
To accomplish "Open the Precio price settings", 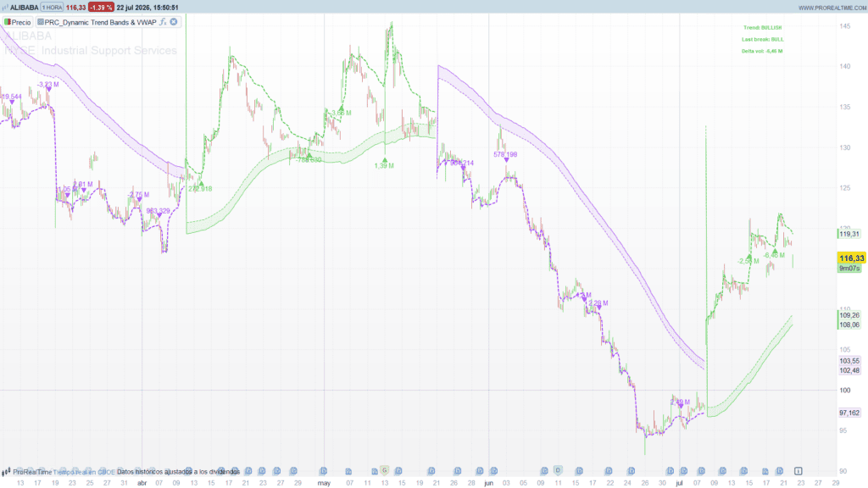I will 17,22.
